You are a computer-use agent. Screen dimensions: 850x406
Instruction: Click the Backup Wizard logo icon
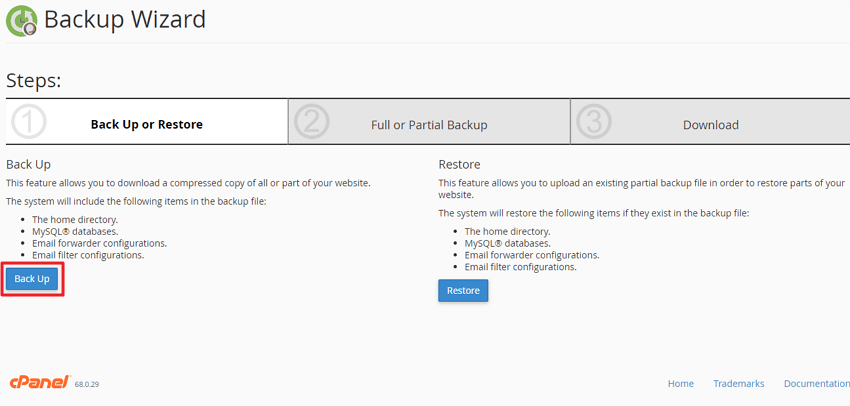click(22, 21)
